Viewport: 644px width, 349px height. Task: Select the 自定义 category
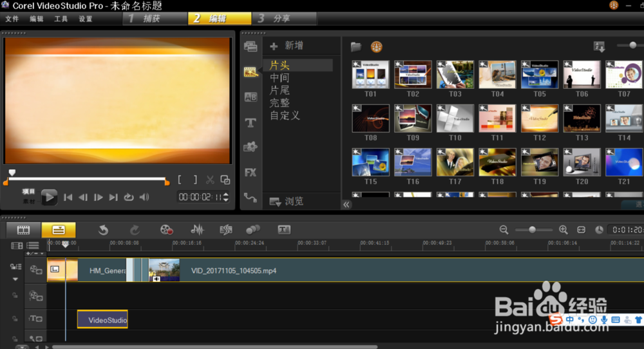click(285, 115)
